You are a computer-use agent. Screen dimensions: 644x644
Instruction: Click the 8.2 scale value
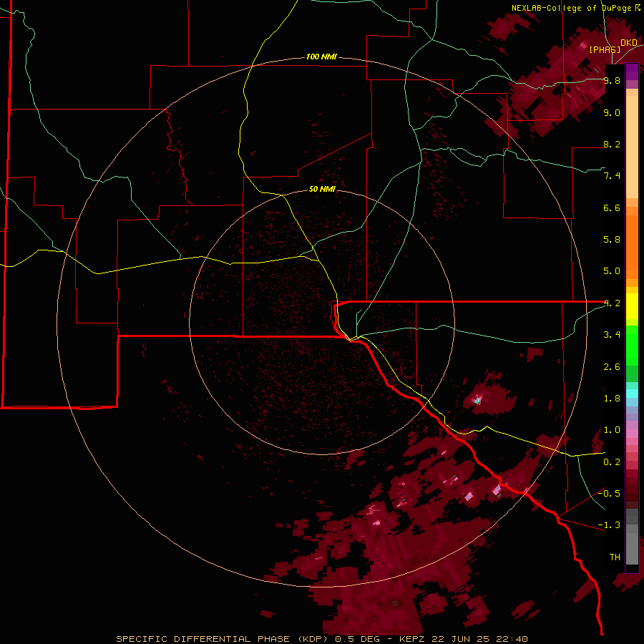(x=612, y=144)
